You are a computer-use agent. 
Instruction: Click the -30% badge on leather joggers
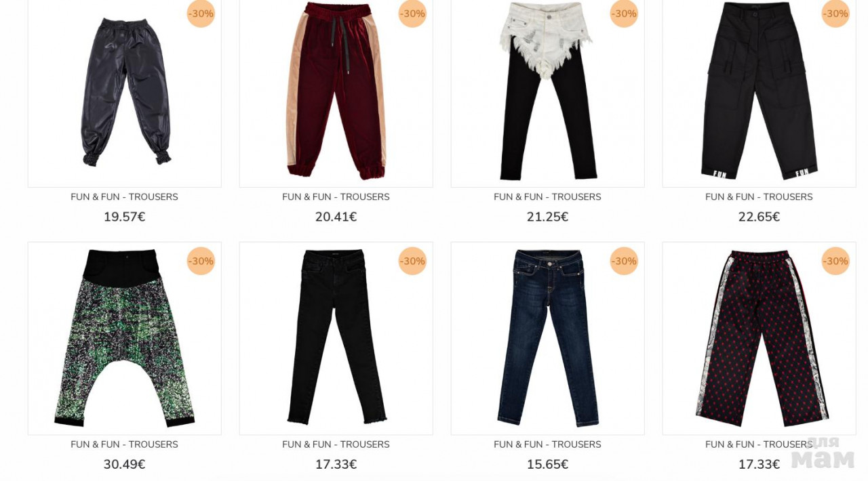coord(201,14)
